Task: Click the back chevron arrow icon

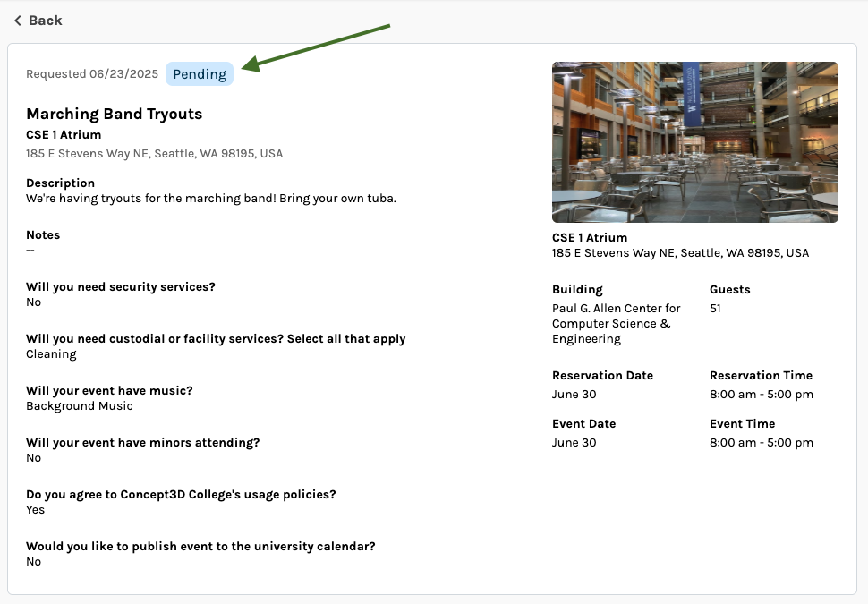Action: click(18, 20)
